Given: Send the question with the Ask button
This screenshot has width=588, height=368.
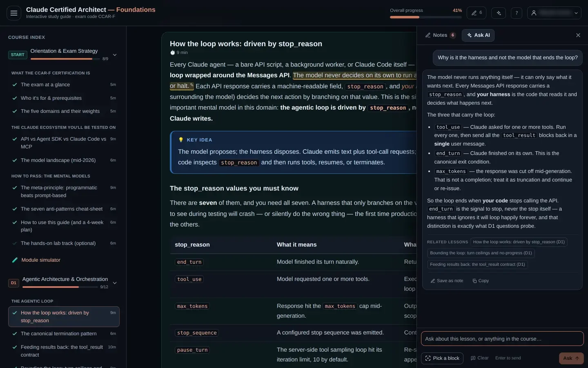Looking at the screenshot, I should 571,358.
